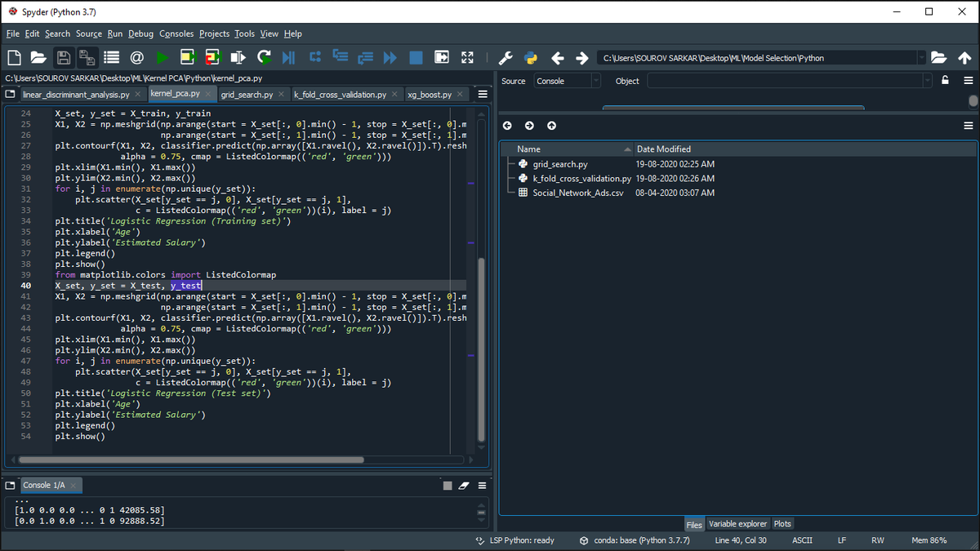Run the file with the green play icon
This screenshot has width=980, height=551.
(x=162, y=58)
